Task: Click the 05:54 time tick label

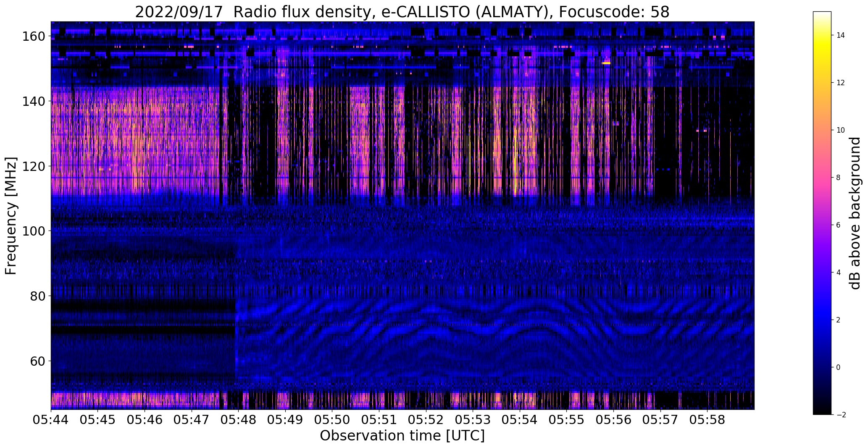Action: 520,419
